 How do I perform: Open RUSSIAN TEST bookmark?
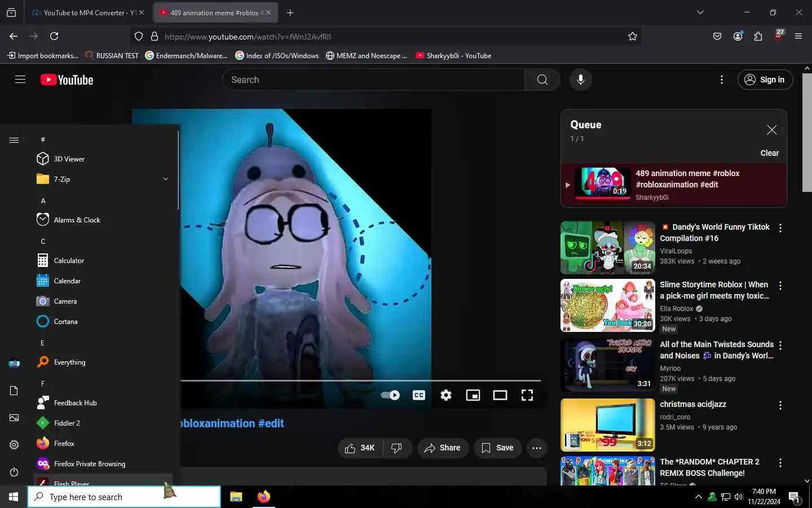click(112, 55)
